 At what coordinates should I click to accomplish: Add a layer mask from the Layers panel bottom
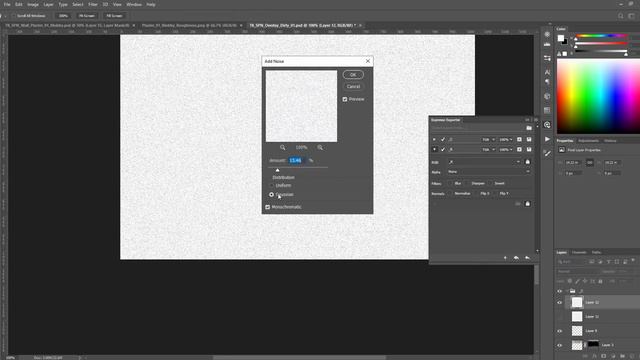click(x=604, y=356)
